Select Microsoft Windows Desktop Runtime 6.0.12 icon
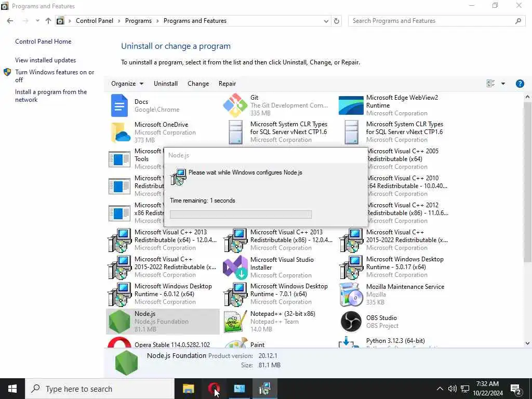 119,294
